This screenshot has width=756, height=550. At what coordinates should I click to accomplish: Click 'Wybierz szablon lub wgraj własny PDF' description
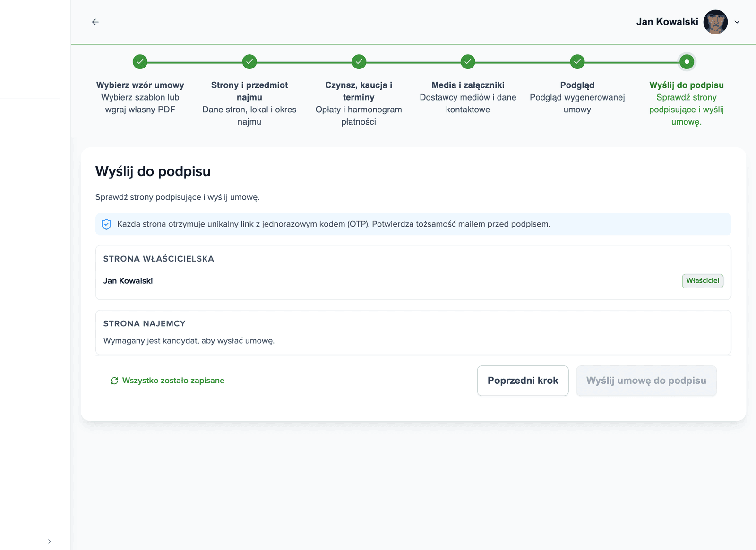(x=140, y=103)
